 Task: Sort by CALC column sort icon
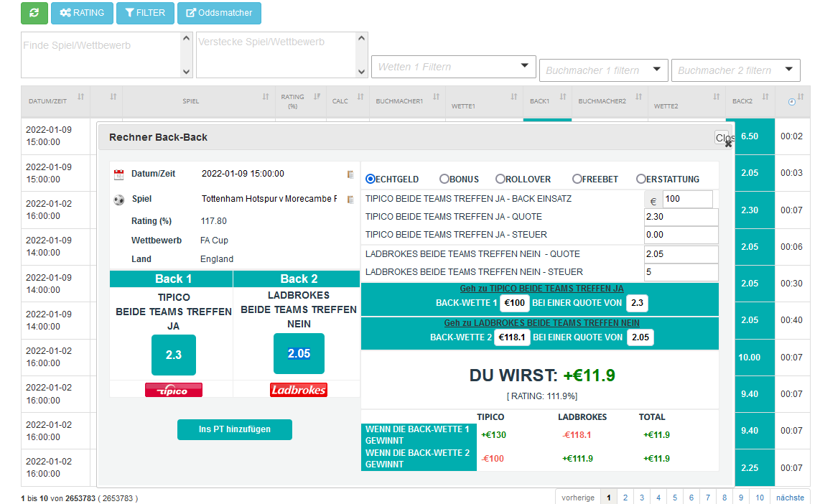click(360, 97)
